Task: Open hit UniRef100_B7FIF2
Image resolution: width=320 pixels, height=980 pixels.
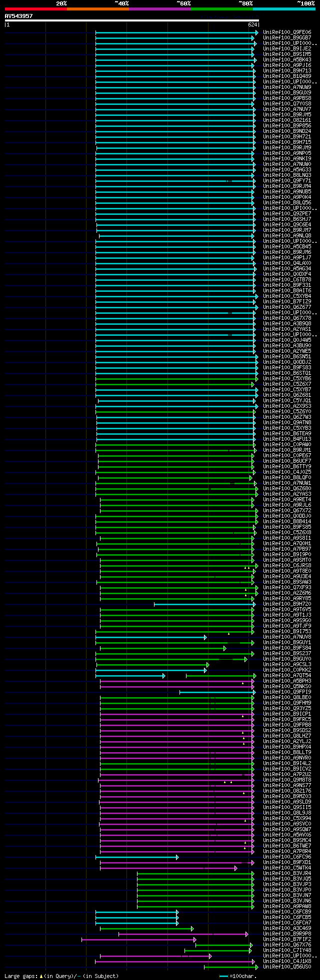Action: 287,940
